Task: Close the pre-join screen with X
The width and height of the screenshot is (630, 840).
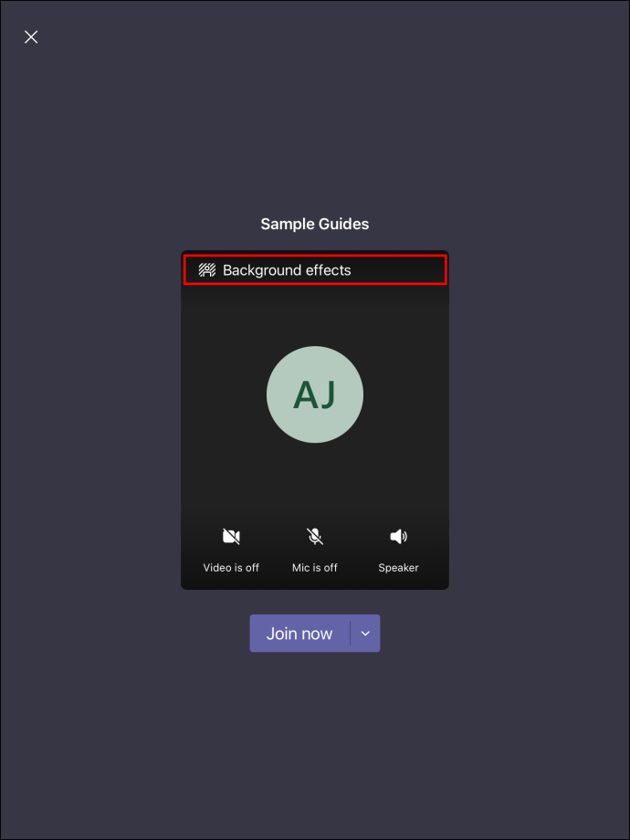Action: coord(31,37)
